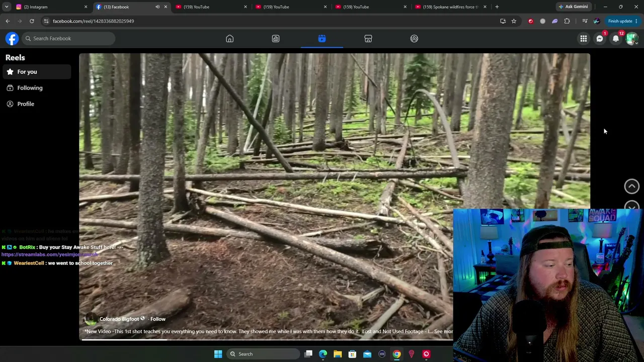Open Chrome media controls icon
Screen dimensions: 644x362
point(585,21)
